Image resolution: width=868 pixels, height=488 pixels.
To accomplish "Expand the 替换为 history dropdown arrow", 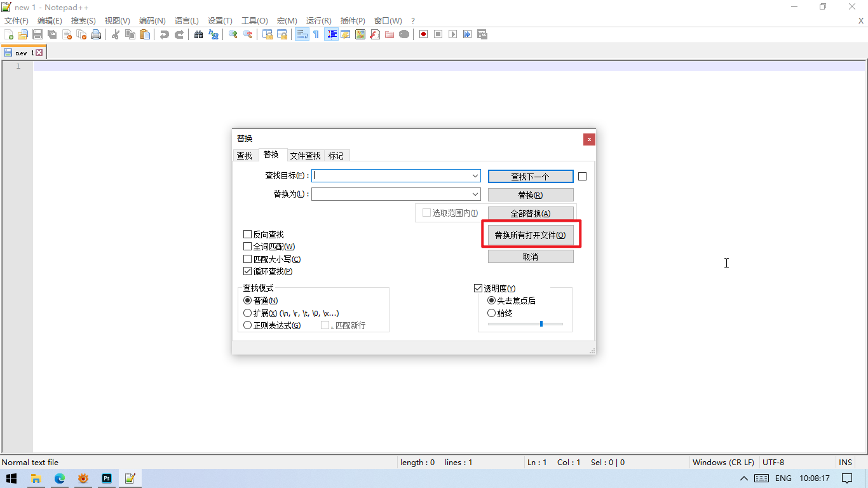I will pyautogui.click(x=475, y=194).
